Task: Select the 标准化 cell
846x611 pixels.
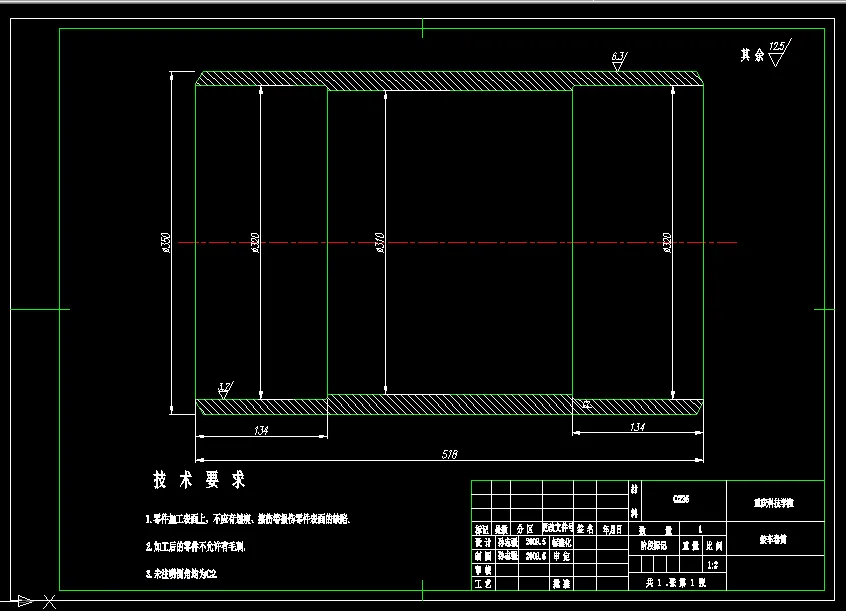Action: click(561, 542)
